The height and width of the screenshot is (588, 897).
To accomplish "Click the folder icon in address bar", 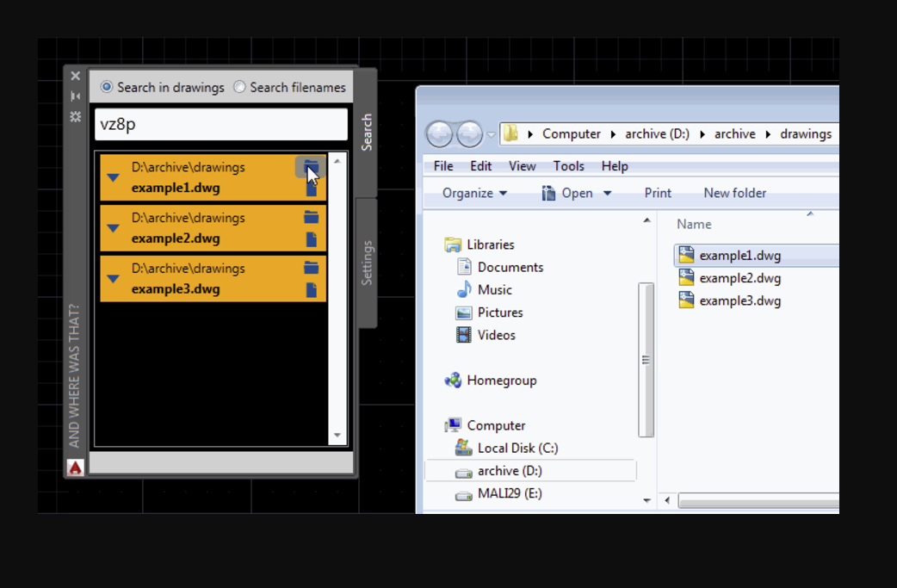I will [510, 133].
